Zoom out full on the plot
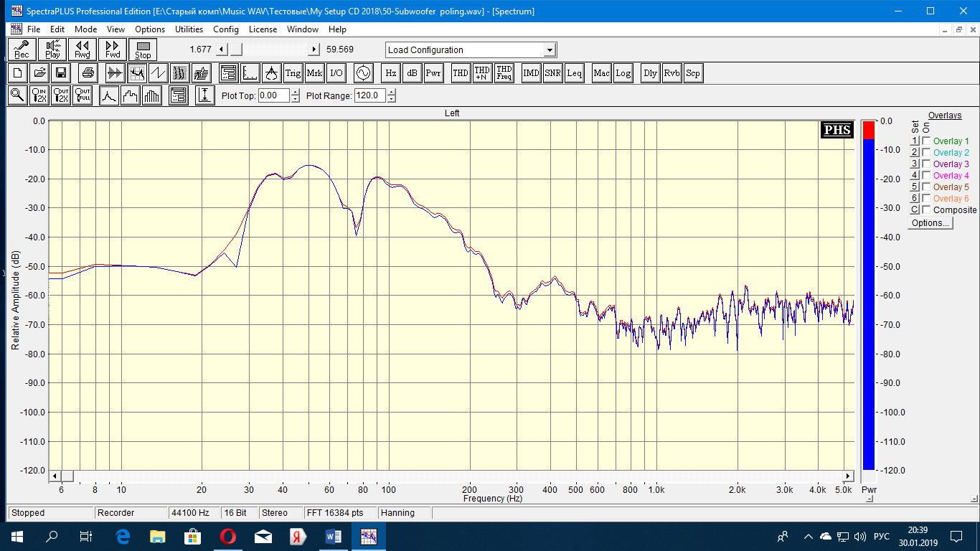The width and height of the screenshot is (980, 551). 83,95
